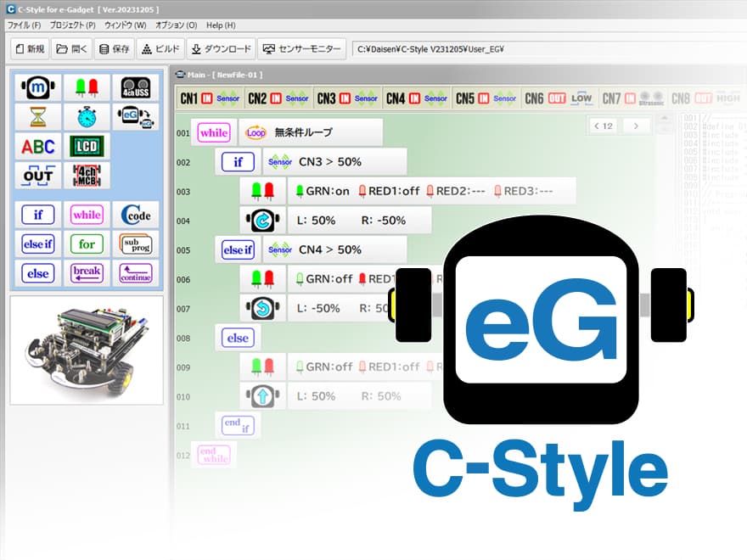Select the motor control block icon
747x560 pixels.
(x=37, y=87)
